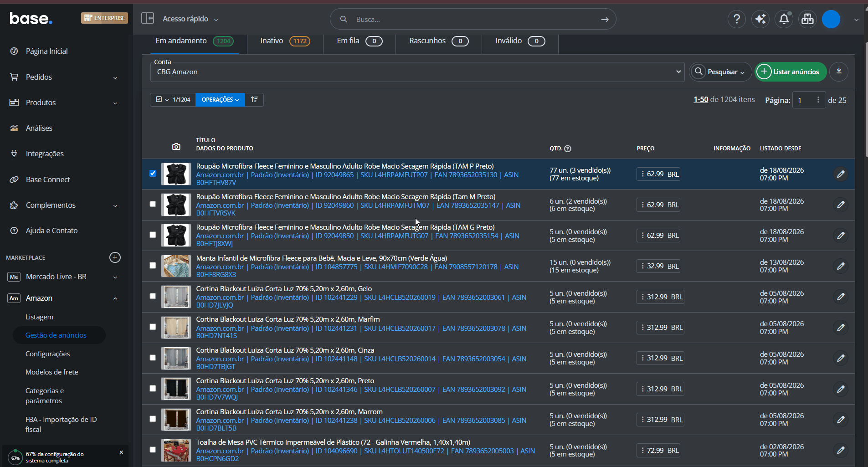Click the sort order icon beside Operações
Screen dimensions: 868x467
[254, 99]
